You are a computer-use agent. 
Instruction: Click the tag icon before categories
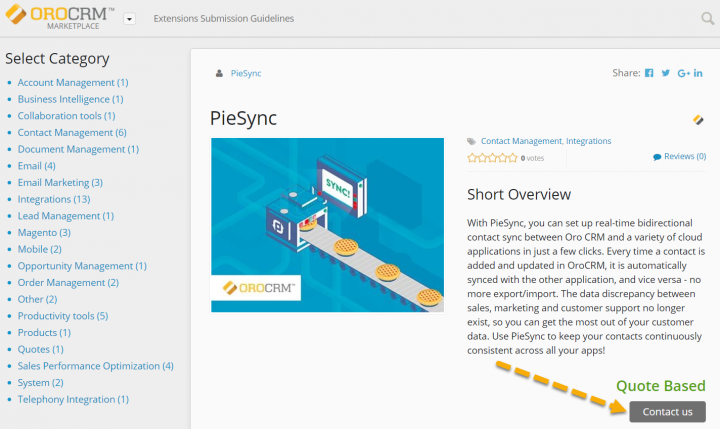pos(471,141)
